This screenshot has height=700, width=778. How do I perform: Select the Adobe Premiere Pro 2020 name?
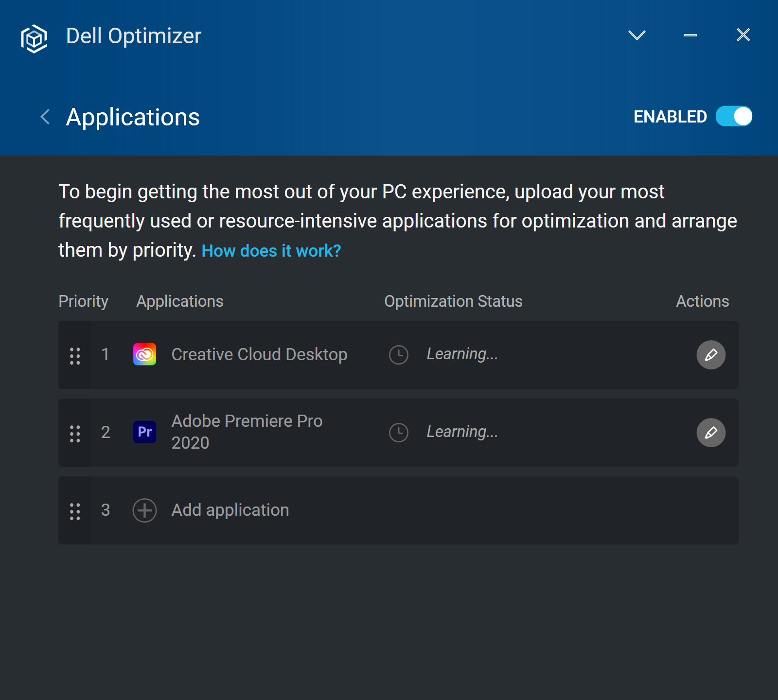point(247,432)
